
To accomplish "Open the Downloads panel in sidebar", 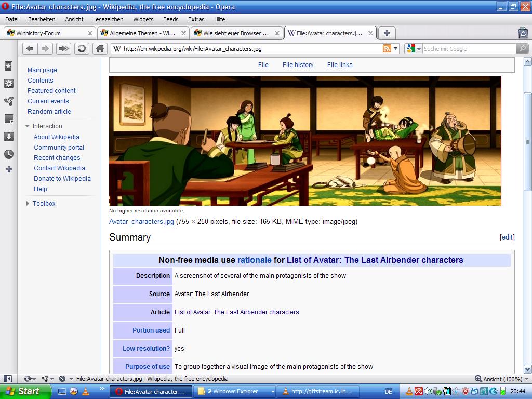I will (x=8, y=137).
